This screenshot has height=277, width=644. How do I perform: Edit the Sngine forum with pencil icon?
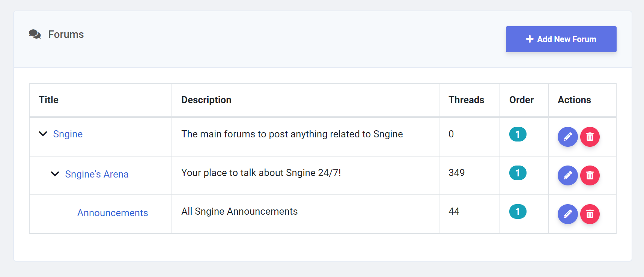567,137
